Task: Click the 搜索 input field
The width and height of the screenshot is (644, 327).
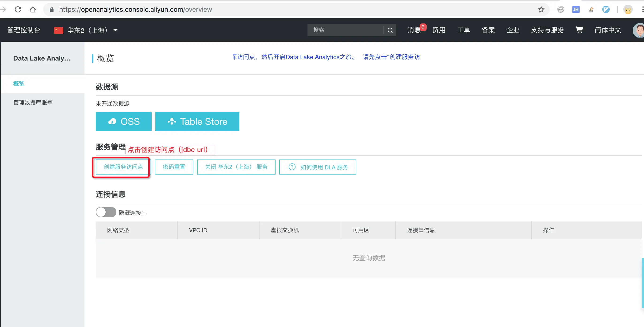Action: 345,30
